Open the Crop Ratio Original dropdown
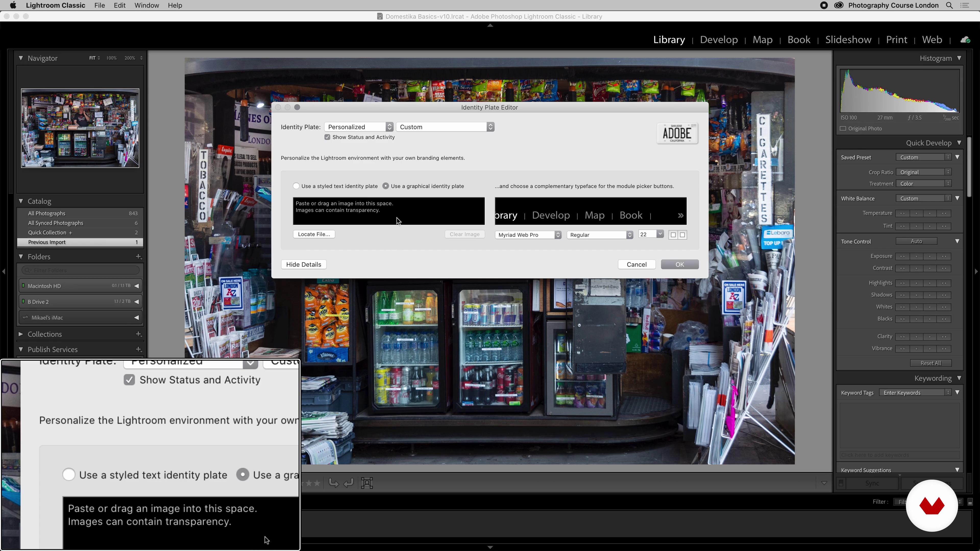This screenshot has height=551, width=980. coord(924,172)
